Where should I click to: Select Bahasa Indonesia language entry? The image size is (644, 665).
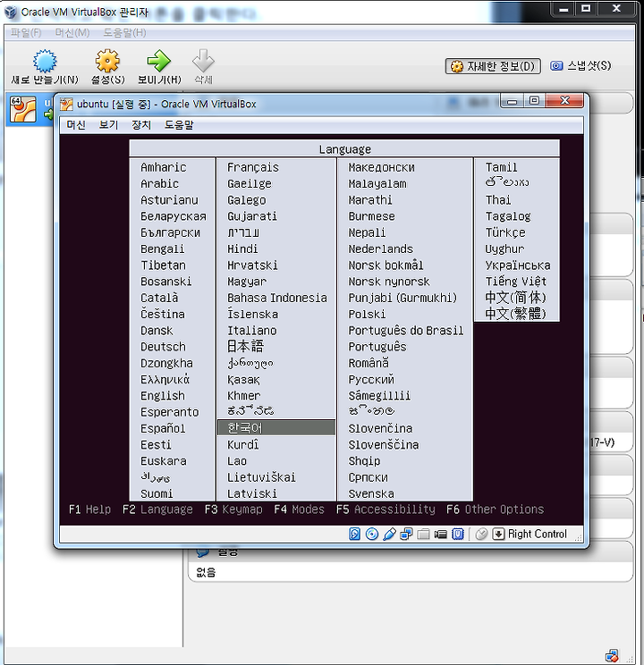pos(277,298)
